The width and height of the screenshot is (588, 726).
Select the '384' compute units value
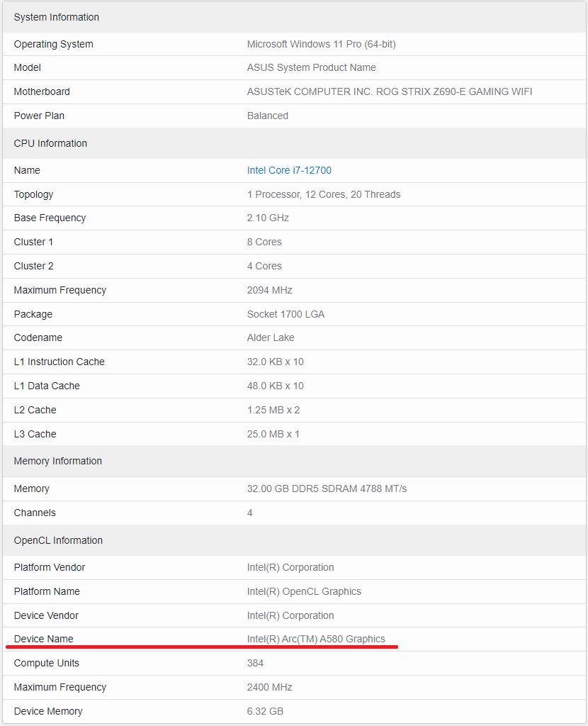pyautogui.click(x=255, y=663)
